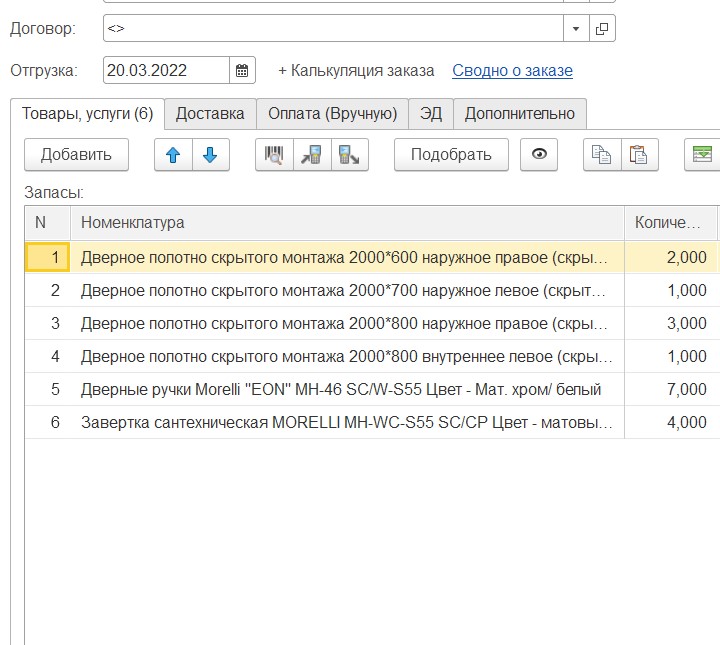
Task: Paste rows with the clipboard icon
Action: [639, 155]
